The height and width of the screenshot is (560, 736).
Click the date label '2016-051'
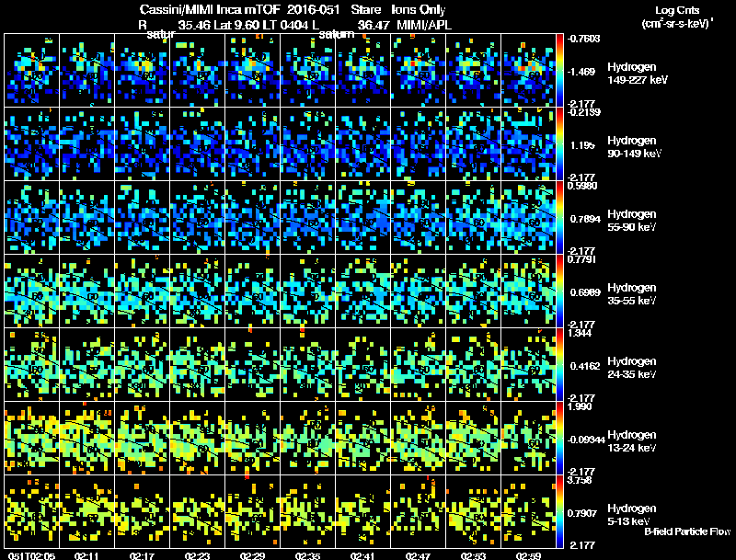pos(314,9)
